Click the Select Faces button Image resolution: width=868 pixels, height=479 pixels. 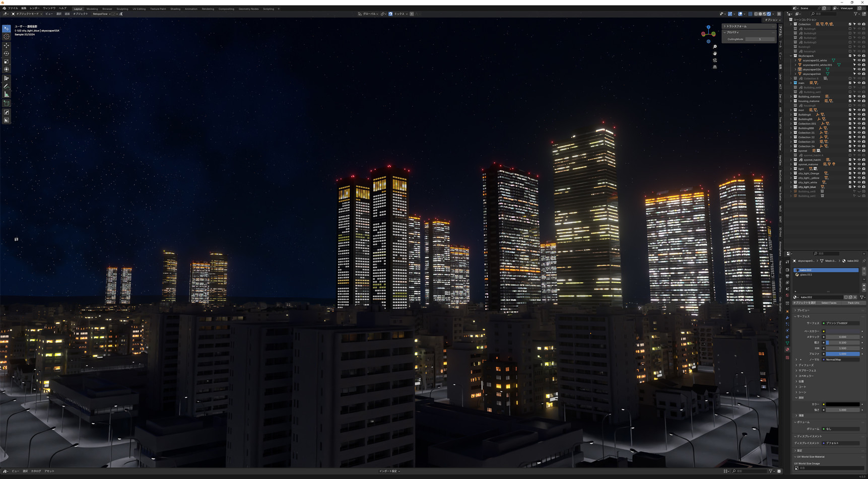[829, 303]
